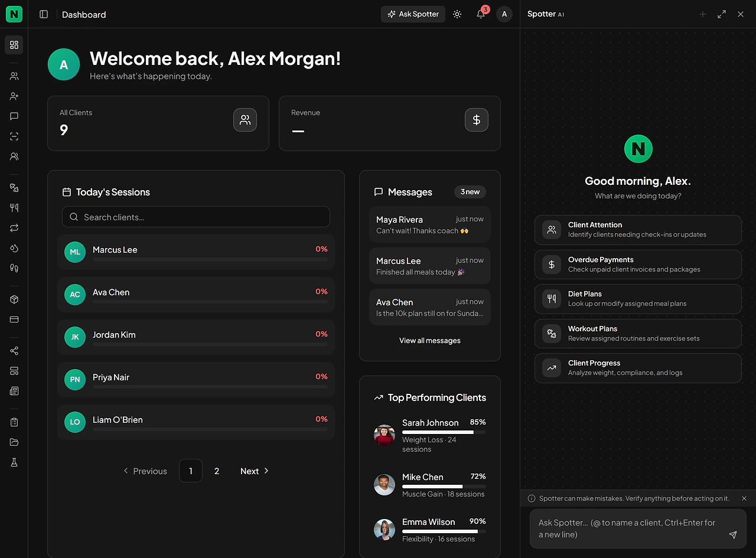Screen dimensions: 756x558
Task: Click the repeat arrows icon in sidebar
Action: [14, 228]
